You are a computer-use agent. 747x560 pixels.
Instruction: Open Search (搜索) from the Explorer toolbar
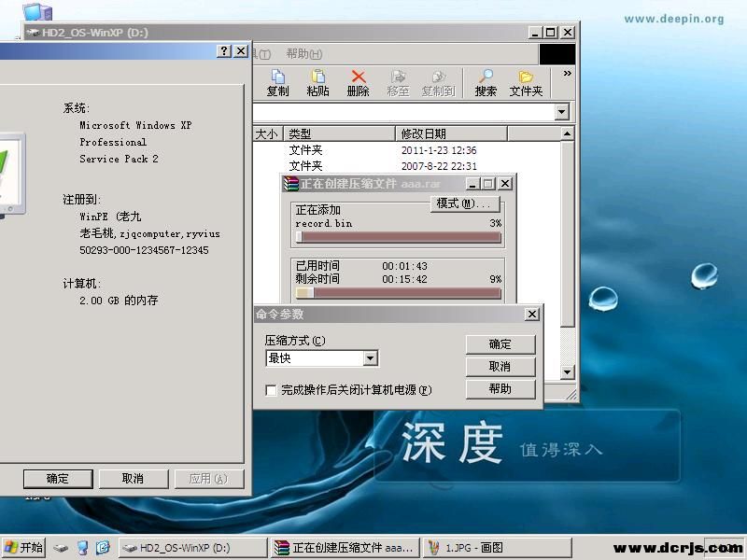(486, 82)
